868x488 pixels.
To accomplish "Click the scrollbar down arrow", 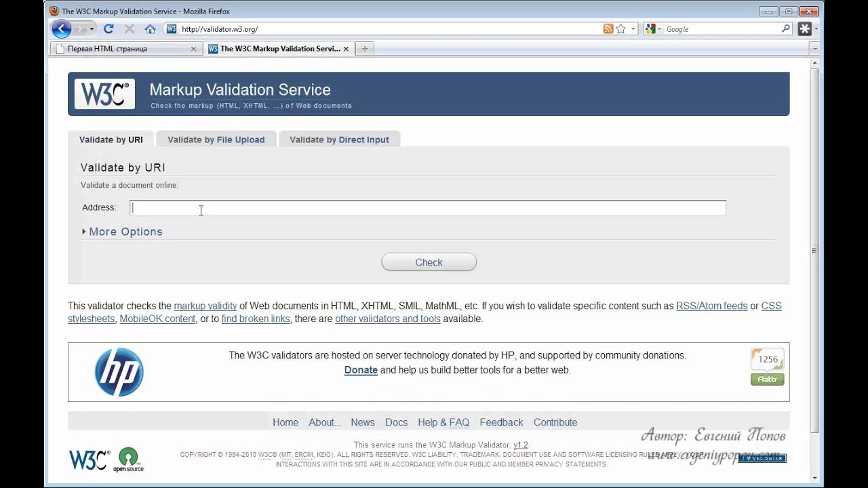I will tap(814, 476).
